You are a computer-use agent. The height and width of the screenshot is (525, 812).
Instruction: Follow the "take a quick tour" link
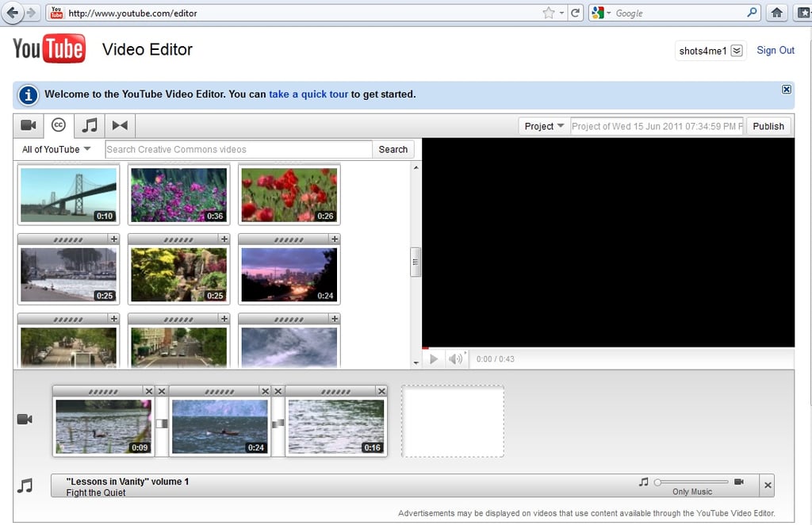point(307,94)
